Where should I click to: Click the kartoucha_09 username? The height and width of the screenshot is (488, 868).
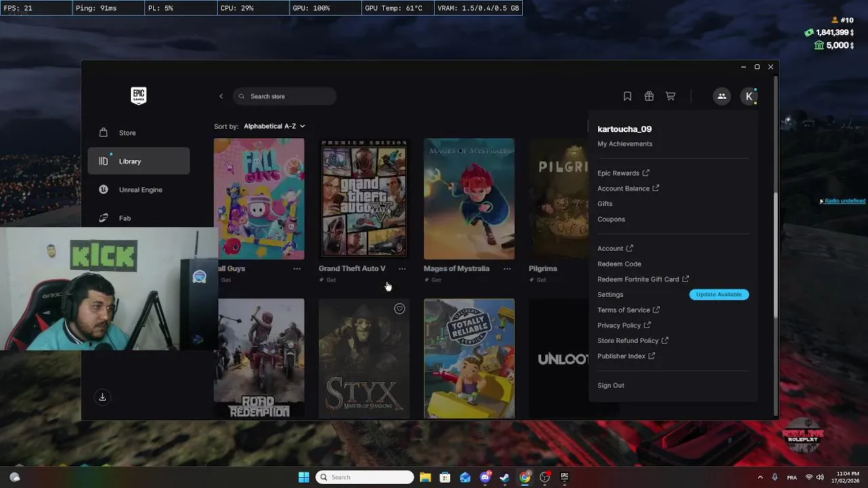tap(625, 129)
